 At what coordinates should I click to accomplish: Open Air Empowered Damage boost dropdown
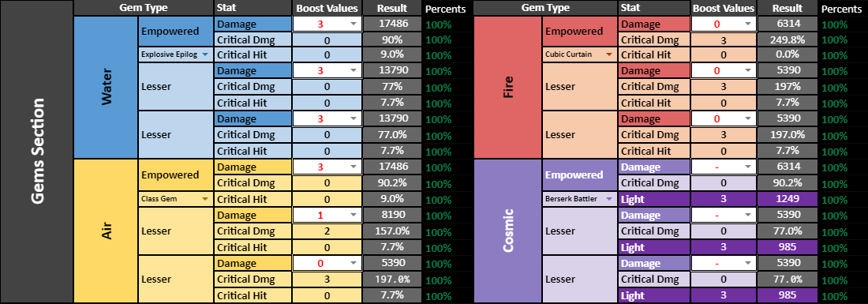click(354, 167)
